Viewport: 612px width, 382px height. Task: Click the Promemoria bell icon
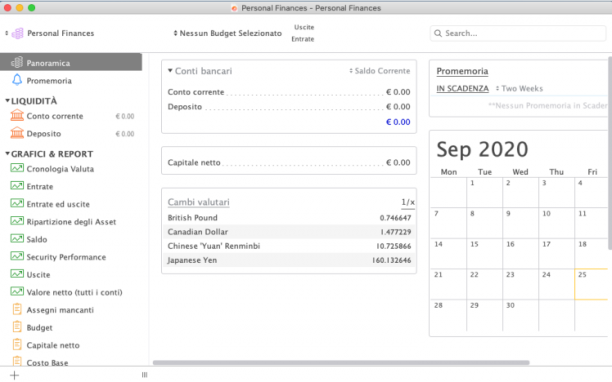17,80
